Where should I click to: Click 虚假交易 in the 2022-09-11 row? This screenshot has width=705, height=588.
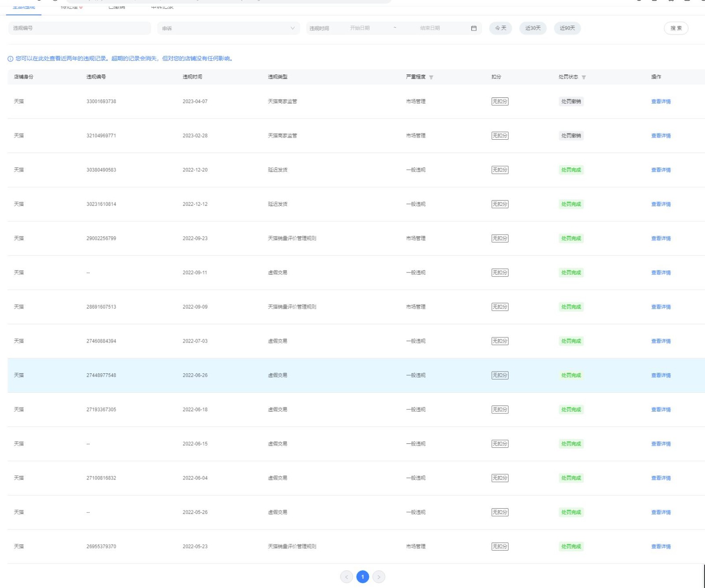[278, 273]
